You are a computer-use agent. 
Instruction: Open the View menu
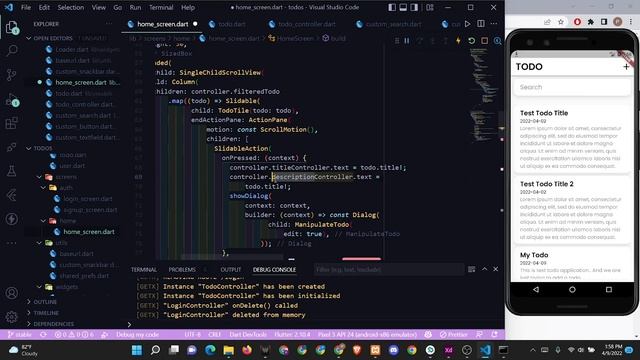99,7
